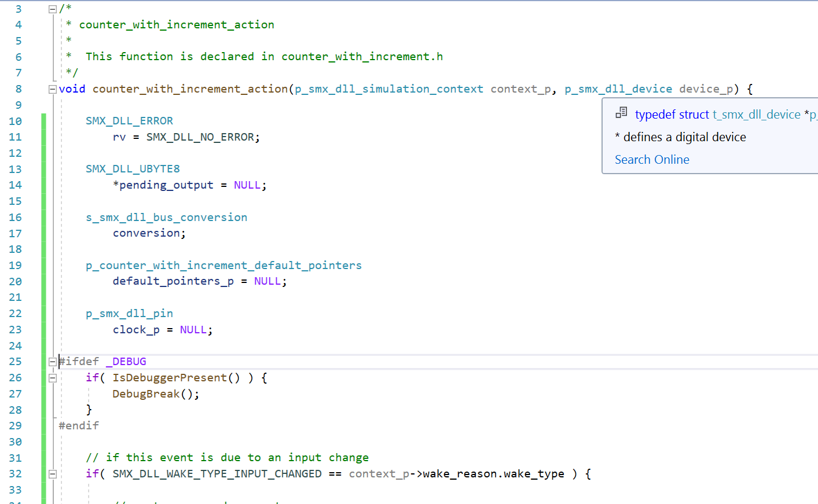This screenshot has width=818, height=504.
Task: Click the p_smx_dll_simulation_context type name
Action: point(388,89)
